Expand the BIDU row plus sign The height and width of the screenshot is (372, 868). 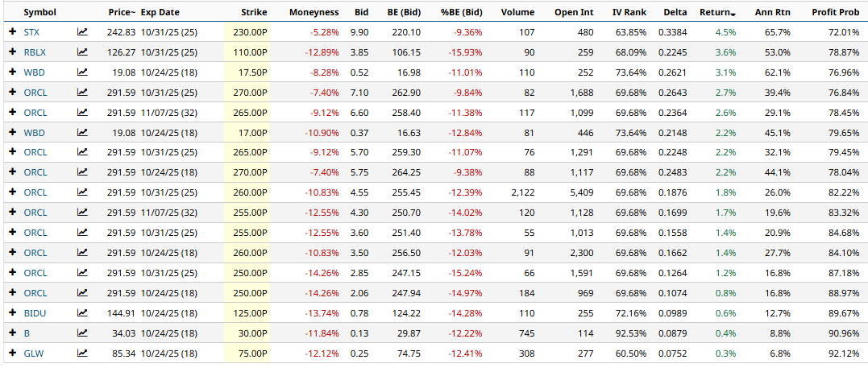(12, 312)
